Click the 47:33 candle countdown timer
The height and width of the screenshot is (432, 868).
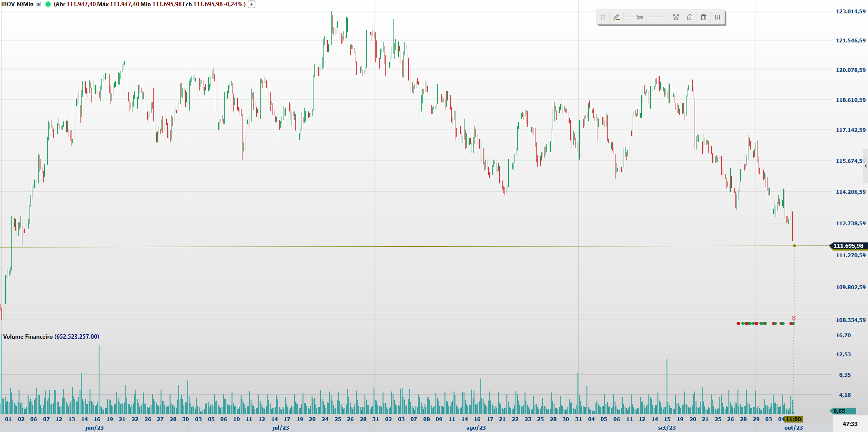click(x=849, y=424)
